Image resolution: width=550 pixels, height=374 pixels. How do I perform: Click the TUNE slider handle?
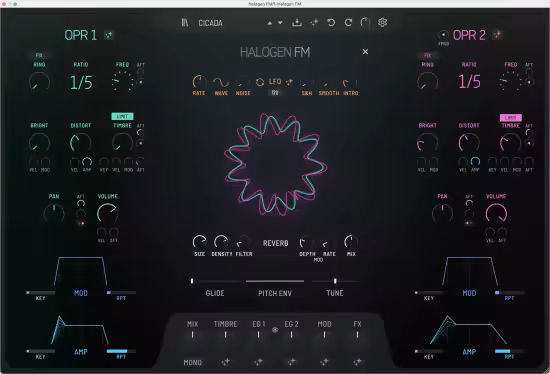[x=335, y=281]
